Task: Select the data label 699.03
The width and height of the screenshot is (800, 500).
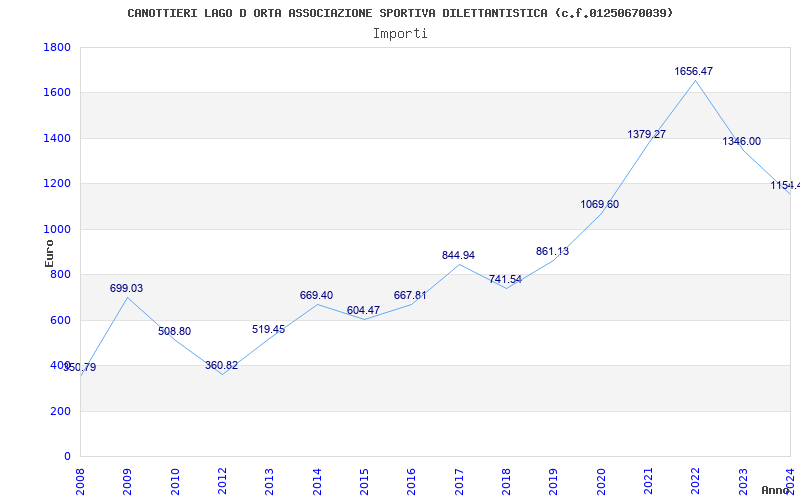Action: point(127,288)
